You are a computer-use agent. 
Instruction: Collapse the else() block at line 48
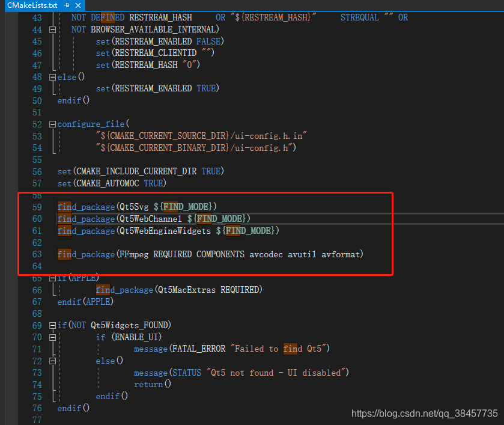[52, 77]
